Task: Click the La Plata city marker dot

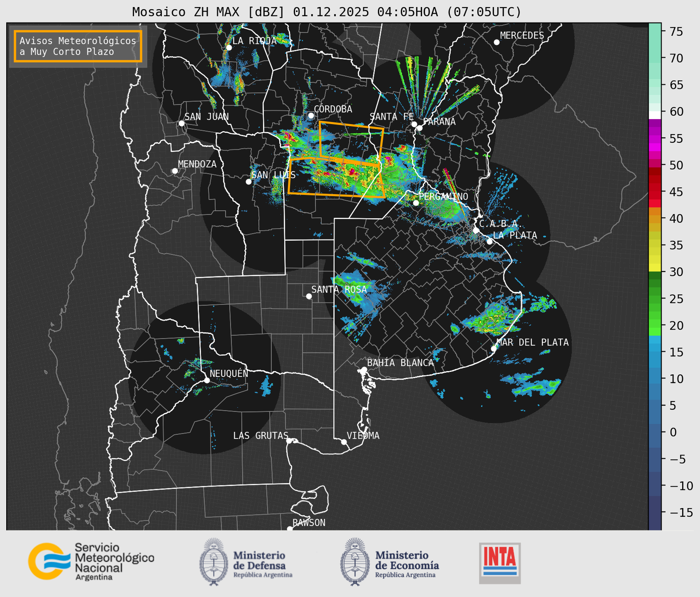Action: (x=490, y=242)
